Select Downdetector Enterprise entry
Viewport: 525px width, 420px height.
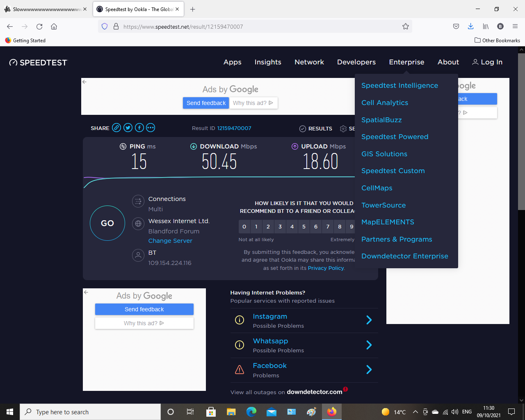[x=405, y=256]
